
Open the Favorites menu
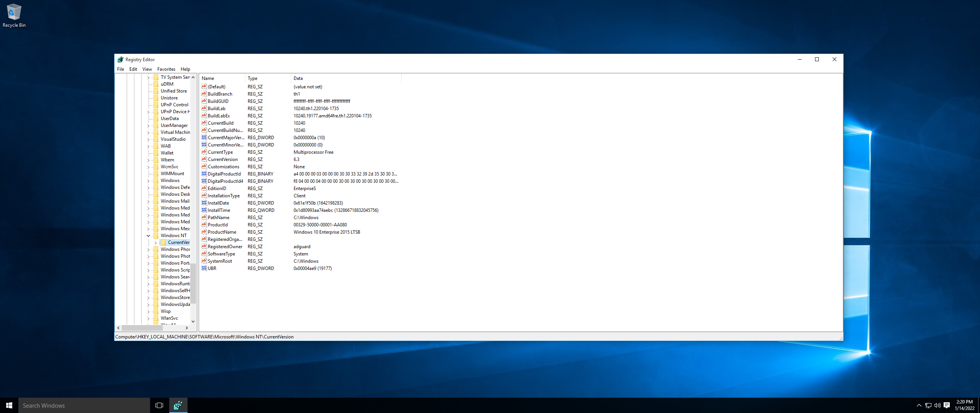click(166, 69)
